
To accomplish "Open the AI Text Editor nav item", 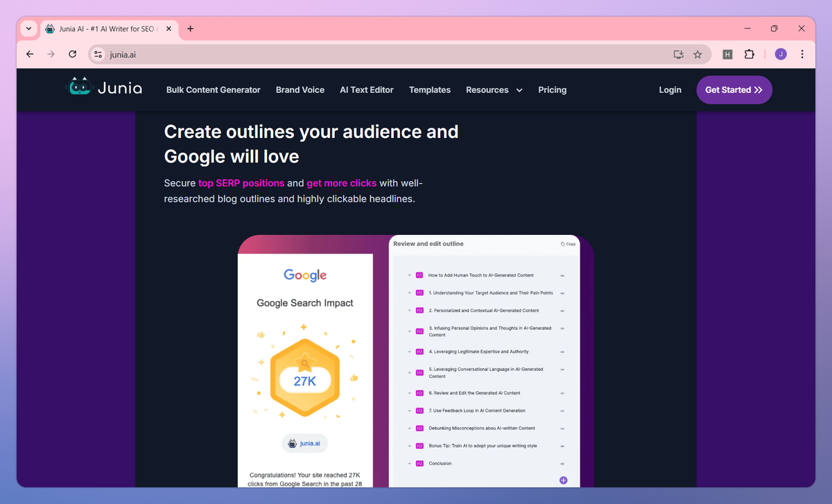I will point(367,90).
